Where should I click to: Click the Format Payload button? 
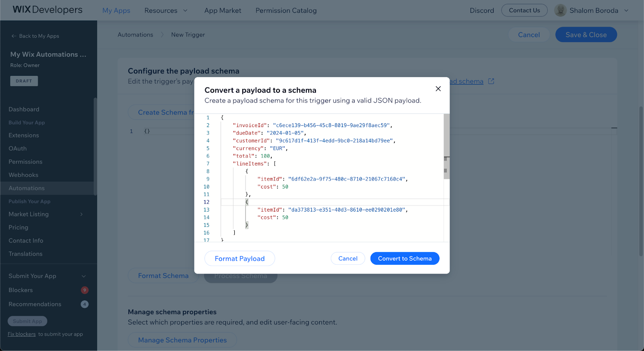pos(240,259)
